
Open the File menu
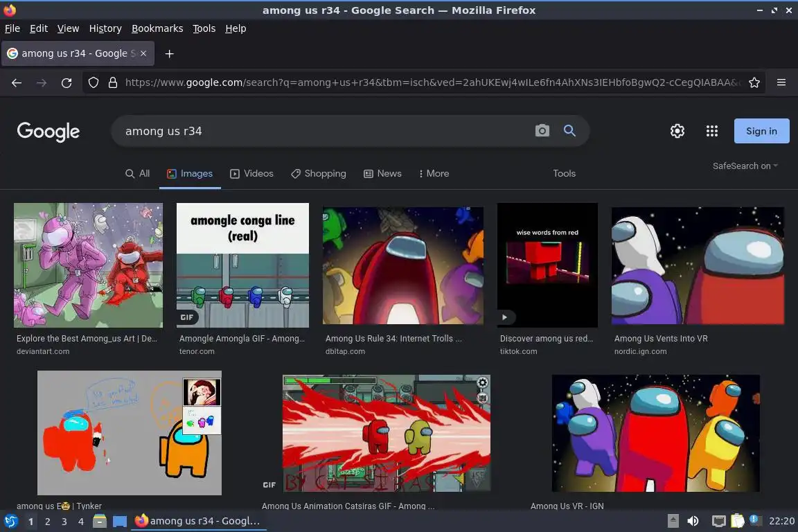tap(12, 28)
